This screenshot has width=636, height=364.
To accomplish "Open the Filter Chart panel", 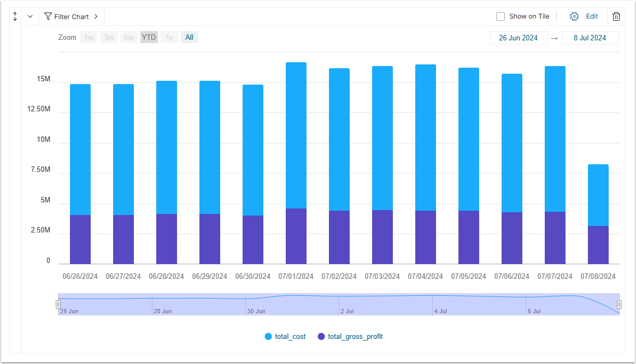I will coord(72,16).
